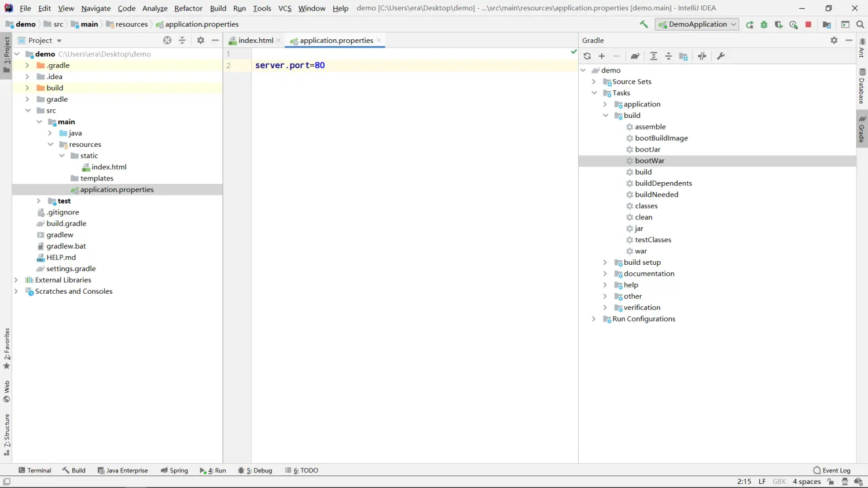Expand the java folder in project tree
The height and width of the screenshot is (488, 868).
[x=50, y=133]
